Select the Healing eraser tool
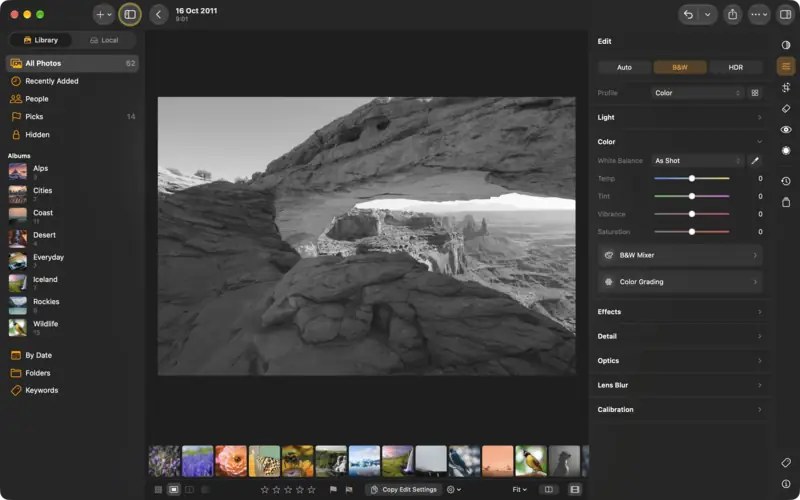Screen dimensions: 800x500 (786, 109)
